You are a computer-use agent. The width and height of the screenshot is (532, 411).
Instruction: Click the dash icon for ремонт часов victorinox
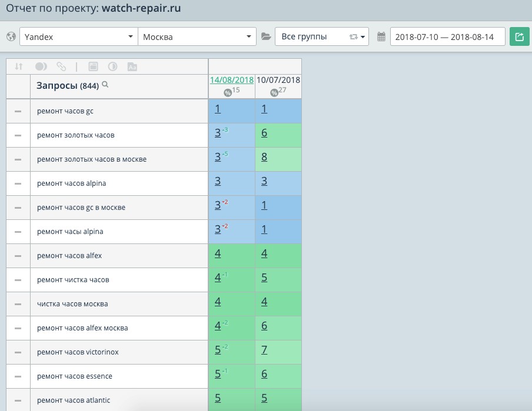click(18, 352)
